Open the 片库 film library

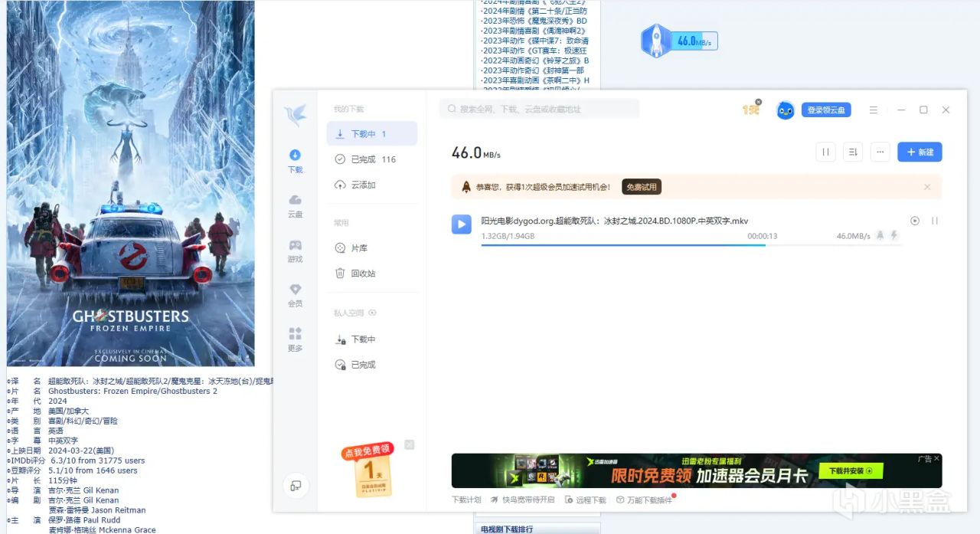[372, 248]
